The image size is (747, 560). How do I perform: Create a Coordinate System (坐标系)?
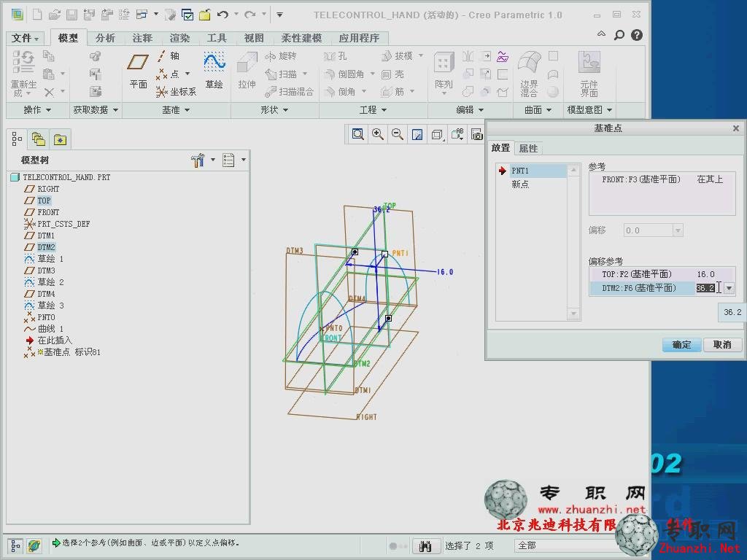click(176, 91)
